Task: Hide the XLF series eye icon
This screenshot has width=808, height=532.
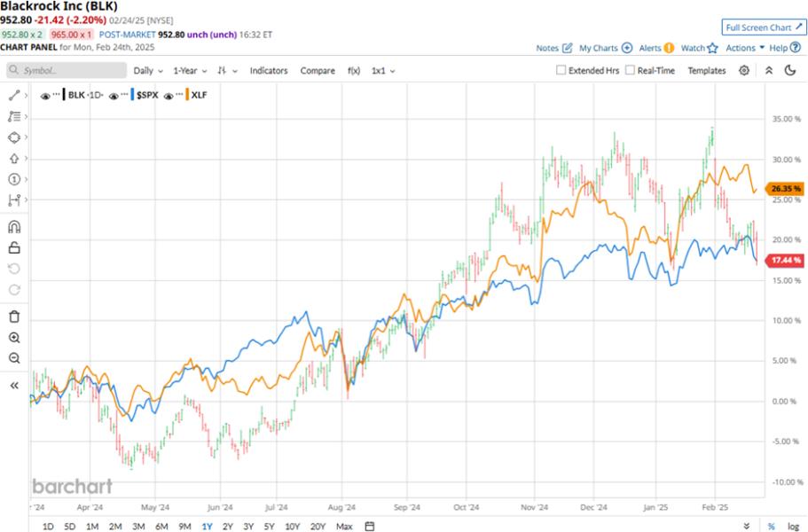Action: 169,96
